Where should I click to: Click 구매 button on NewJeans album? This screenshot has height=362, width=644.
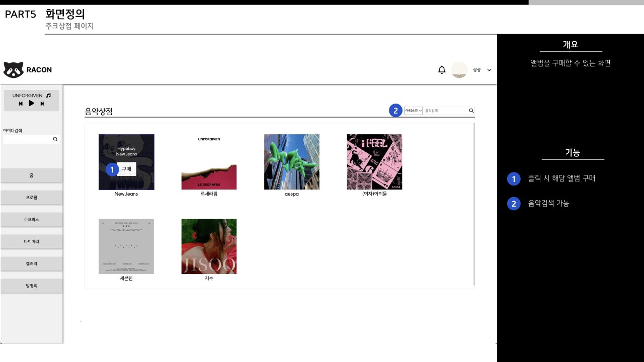126,169
